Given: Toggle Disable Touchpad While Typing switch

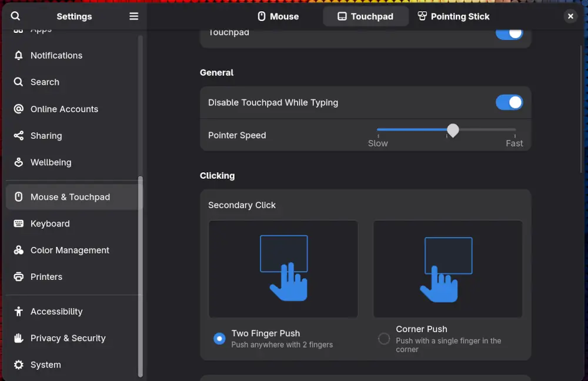Looking at the screenshot, I should coord(509,102).
